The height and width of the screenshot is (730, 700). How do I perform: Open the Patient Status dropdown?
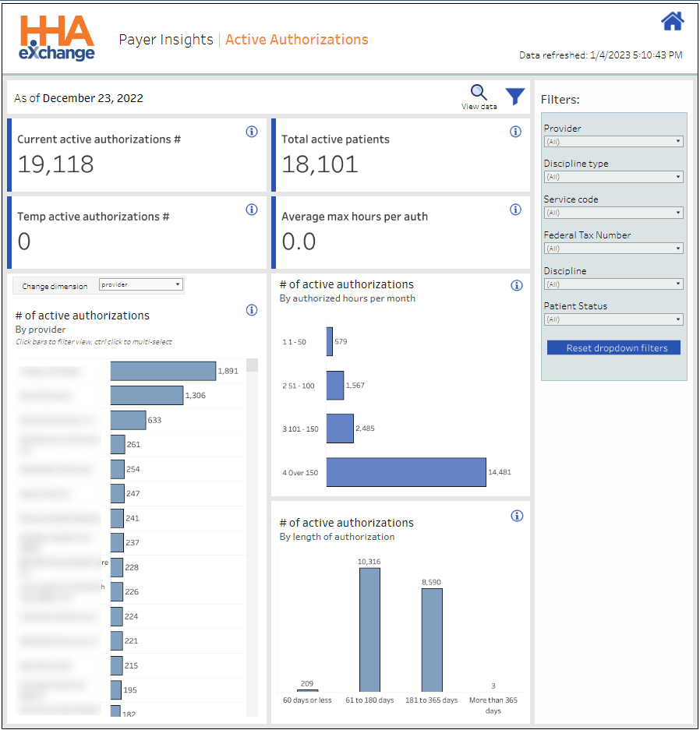[x=613, y=319]
